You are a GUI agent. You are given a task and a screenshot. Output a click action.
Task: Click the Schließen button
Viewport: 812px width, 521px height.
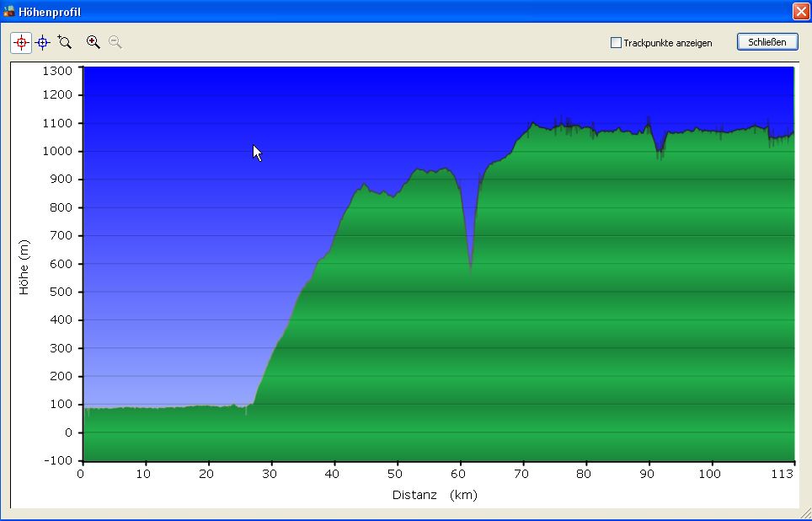tap(767, 42)
